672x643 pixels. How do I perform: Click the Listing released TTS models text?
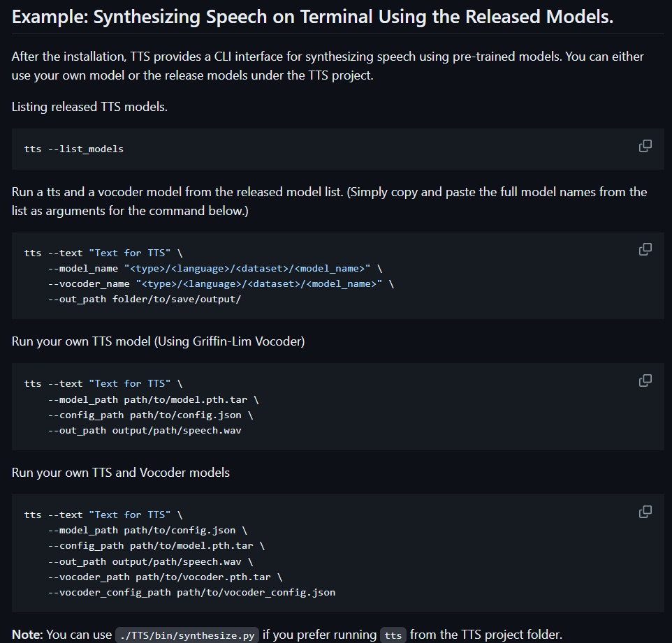89,107
